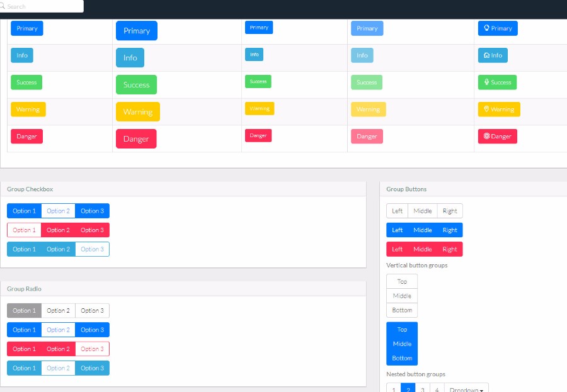The height and width of the screenshot is (392, 567).
Task: Toggle blue Option 2 in Group Checkbox
Action: coord(58,211)
